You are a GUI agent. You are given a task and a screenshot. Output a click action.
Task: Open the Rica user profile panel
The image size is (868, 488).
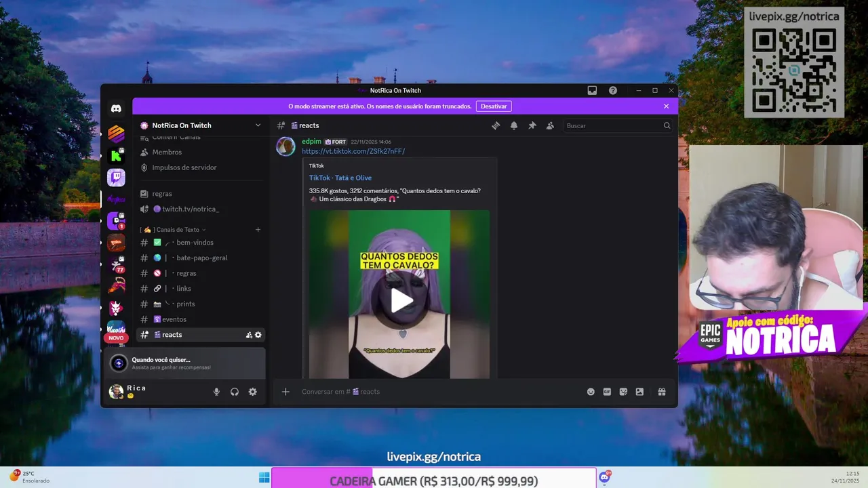click(156, 392)
